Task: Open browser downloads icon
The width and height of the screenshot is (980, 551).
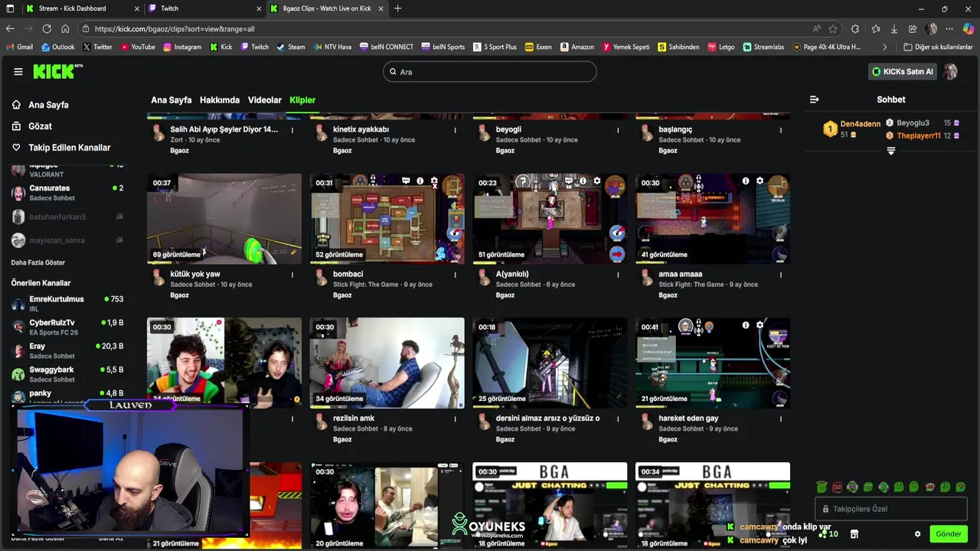Action: [x=893, y=29]
